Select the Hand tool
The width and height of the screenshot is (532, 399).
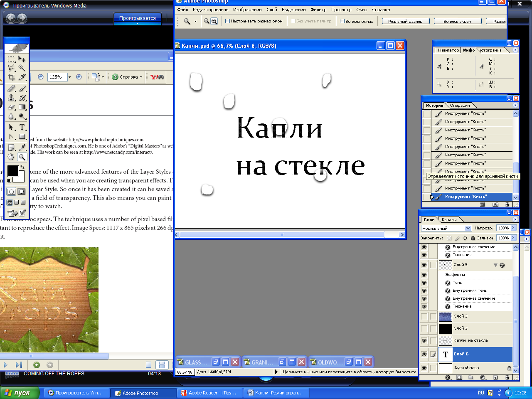pos(11,157)
